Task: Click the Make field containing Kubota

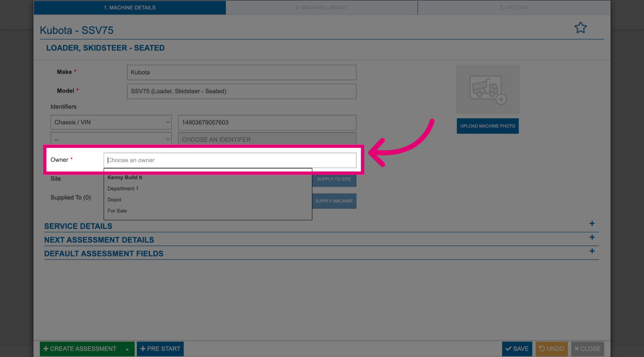Action: pyautogui.click(x=241, y=72)
